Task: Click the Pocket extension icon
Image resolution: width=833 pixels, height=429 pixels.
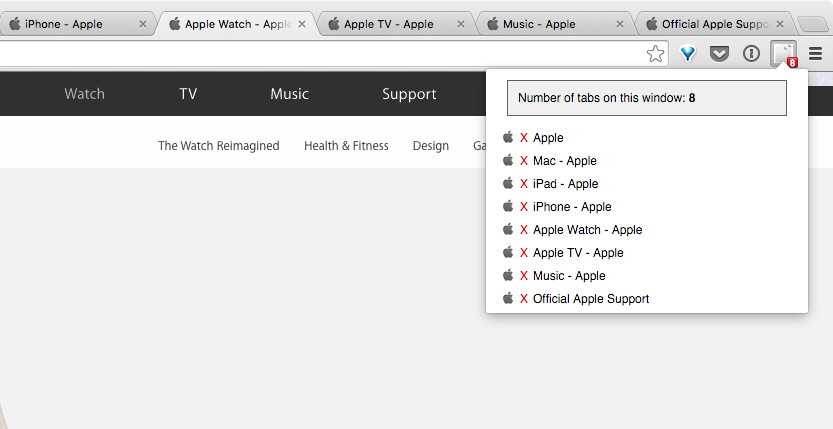Action: (x=720, y=54)
